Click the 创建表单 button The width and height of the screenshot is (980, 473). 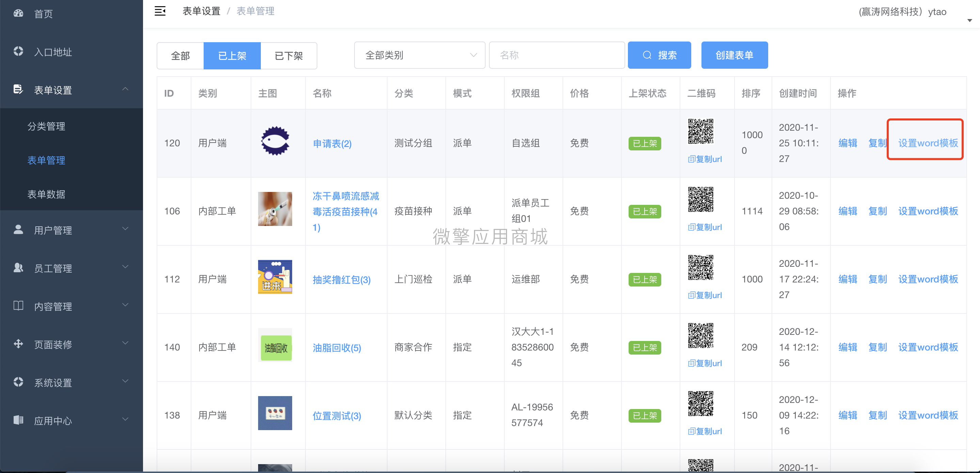click(x=734, y=55)
